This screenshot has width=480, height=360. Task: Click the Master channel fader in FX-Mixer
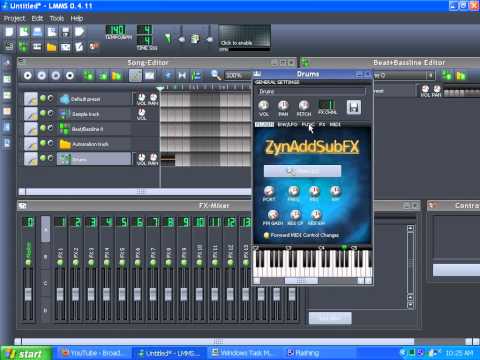pos(28,294)
